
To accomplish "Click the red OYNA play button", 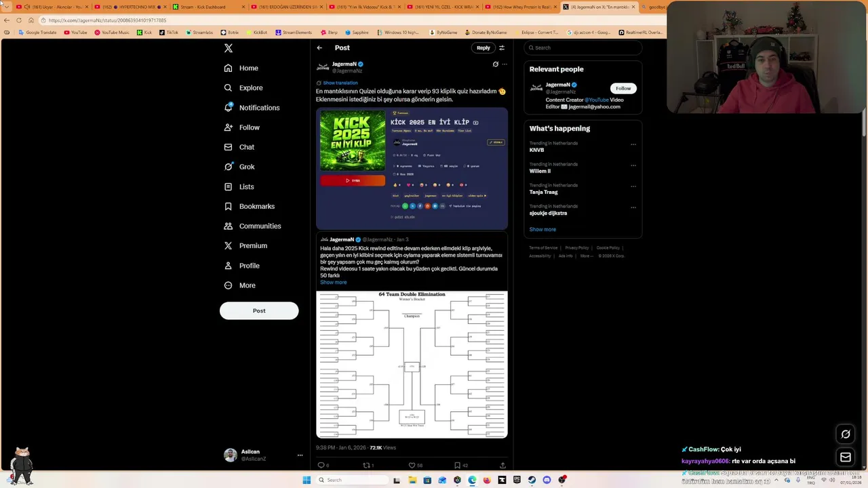I will 353,180.
